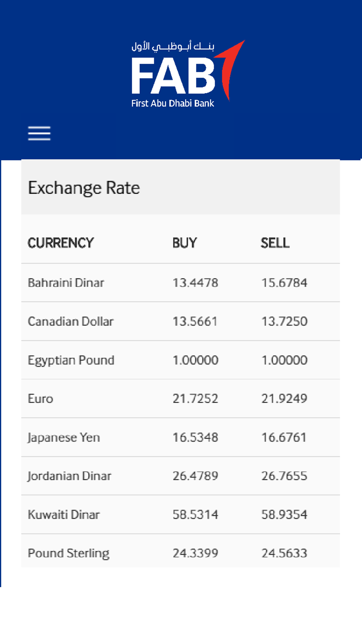Click the BUY column header
362x644 pixels.
[x=184, y=243]
